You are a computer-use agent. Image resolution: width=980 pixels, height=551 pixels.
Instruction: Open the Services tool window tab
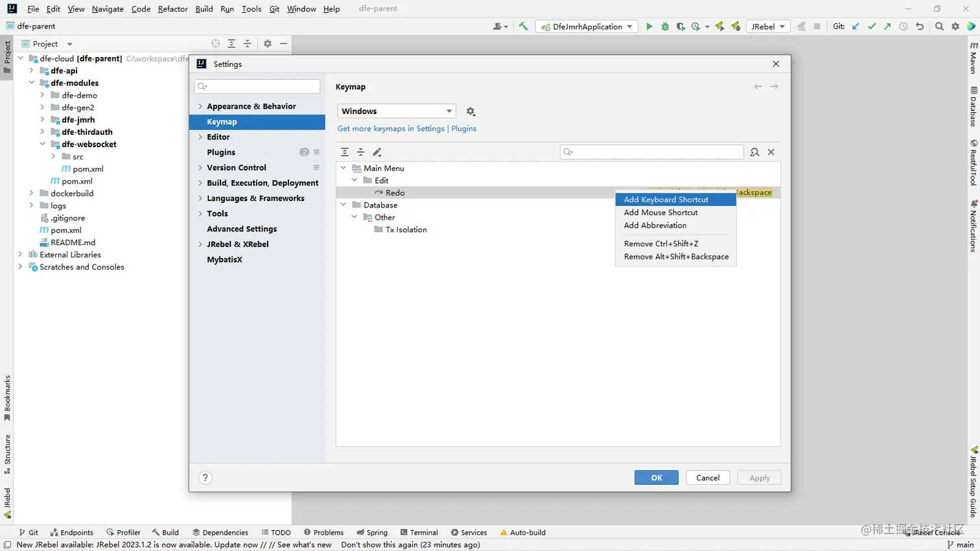[469, 532]
